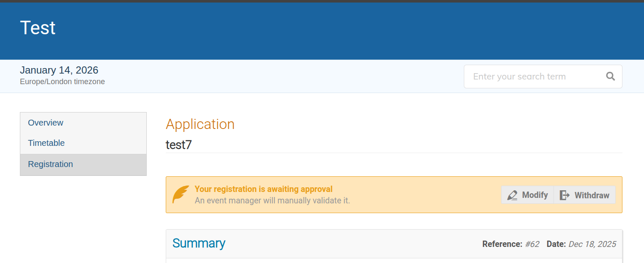644x263 pixels.
Task: Select Registration in the side menu
Action: (50, 164)
